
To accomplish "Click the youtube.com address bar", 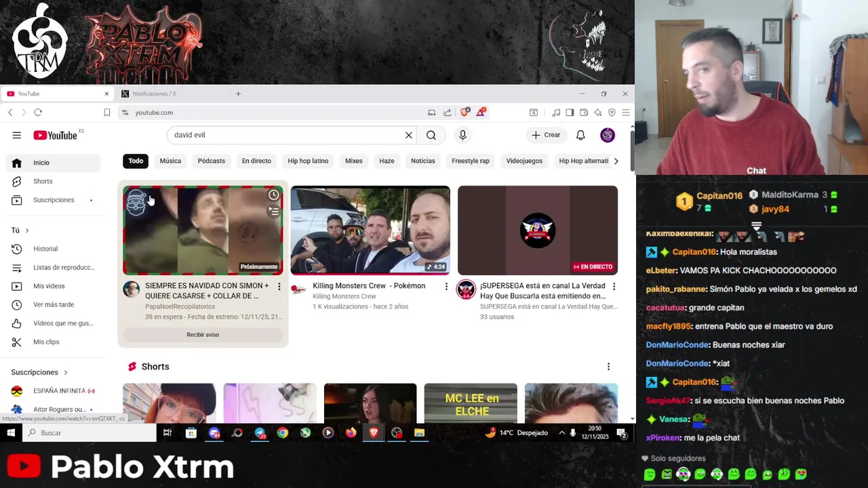I will (x=271, y=113).
